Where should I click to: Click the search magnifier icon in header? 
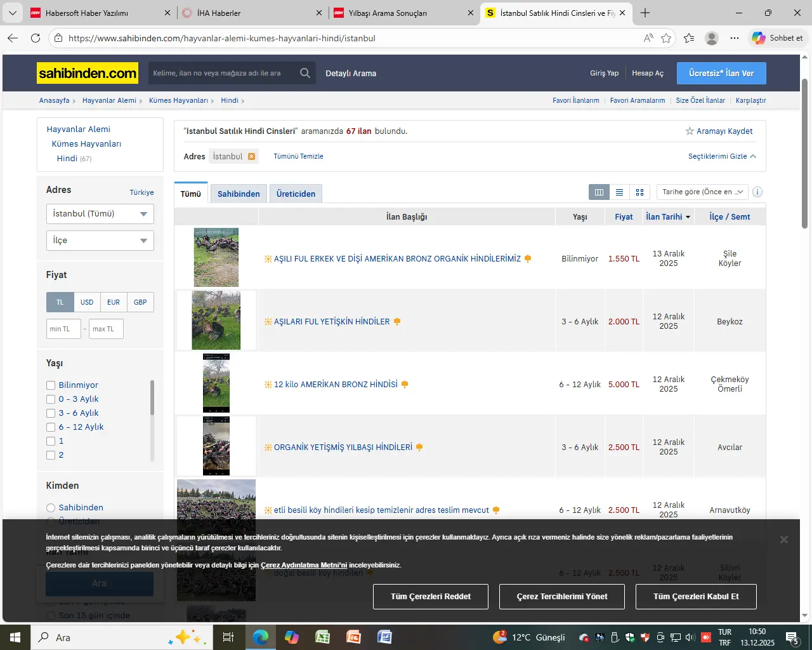tap(305, 73)
